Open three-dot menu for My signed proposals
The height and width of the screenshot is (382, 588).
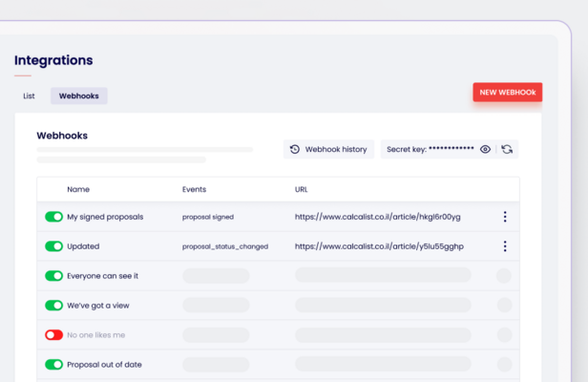505,217
